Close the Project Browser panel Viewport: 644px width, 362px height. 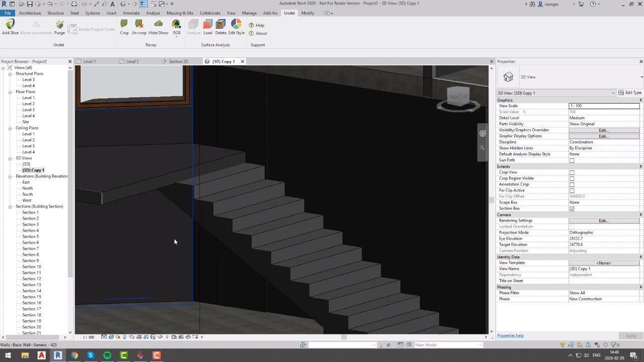[70, 61]
